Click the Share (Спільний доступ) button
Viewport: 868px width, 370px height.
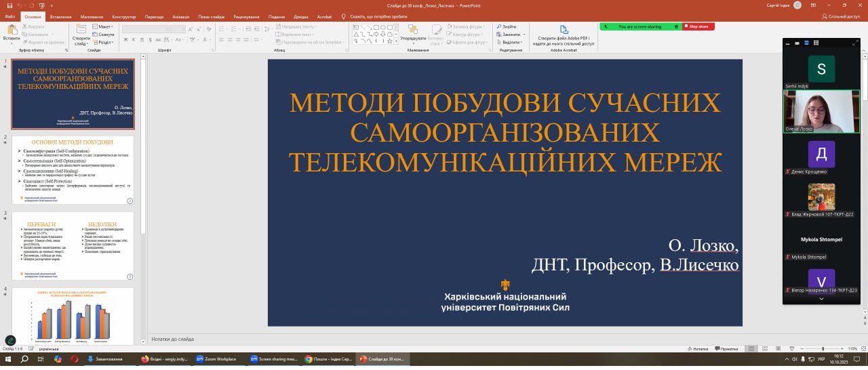click(x=842, y=16)
